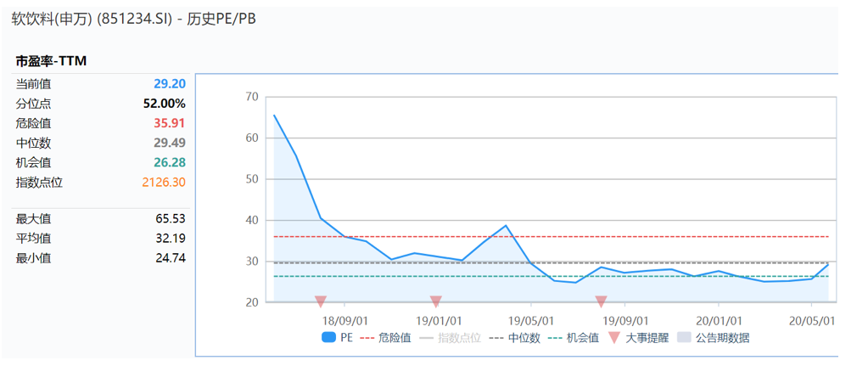Click the 大事提醒 triangle legend icon

(618, 337)
